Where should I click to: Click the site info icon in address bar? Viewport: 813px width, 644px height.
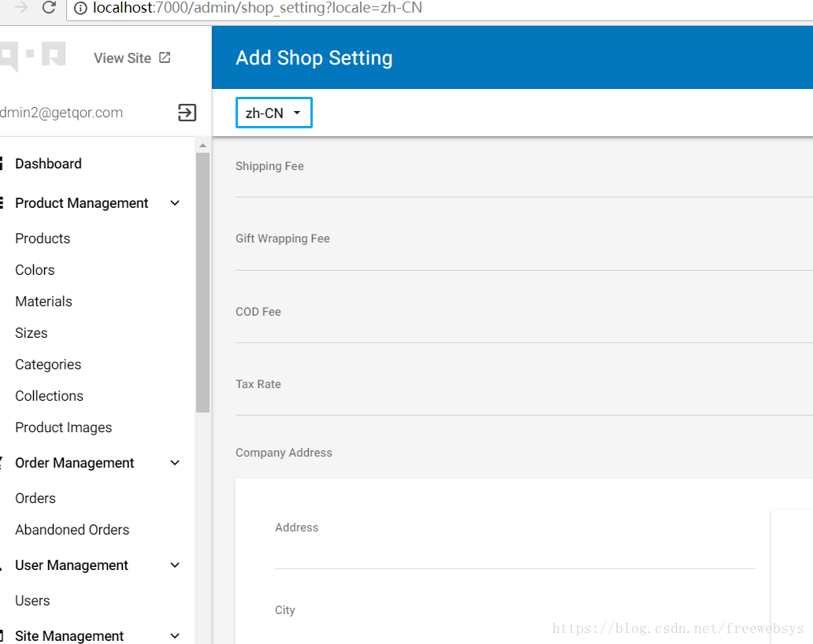(x=80, y=9)
